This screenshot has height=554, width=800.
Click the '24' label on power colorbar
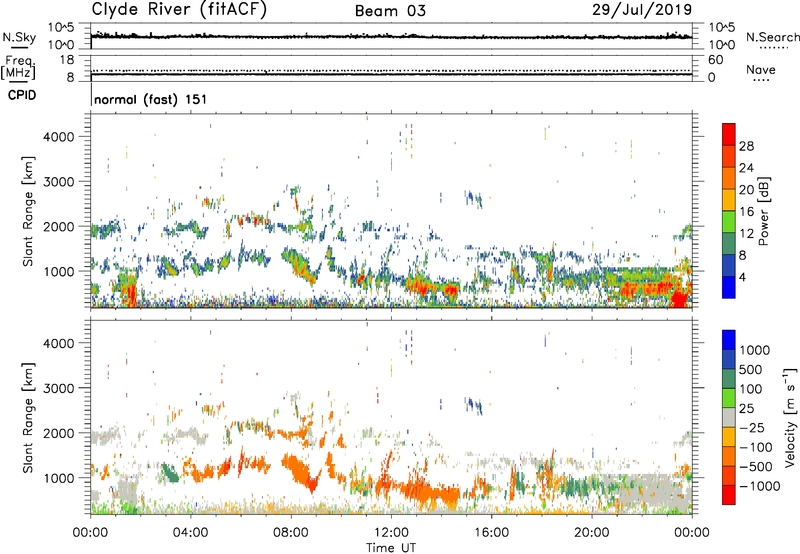tap(746, 168)
